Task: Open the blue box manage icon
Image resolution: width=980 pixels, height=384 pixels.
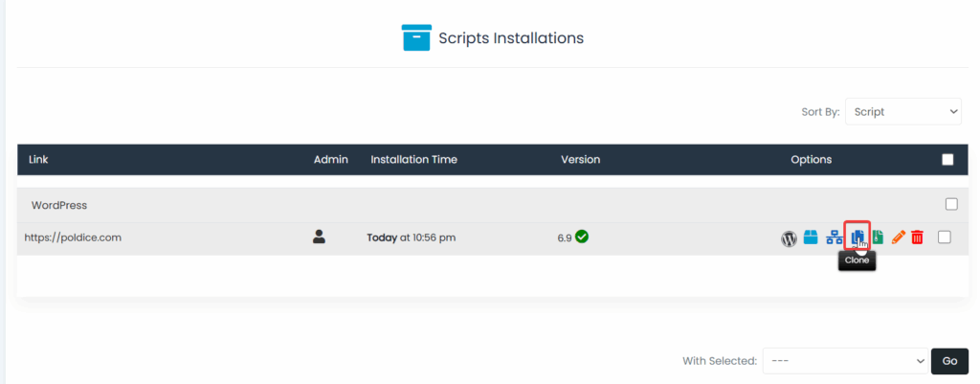Action: pyautogui.click(x=811, y=237)
